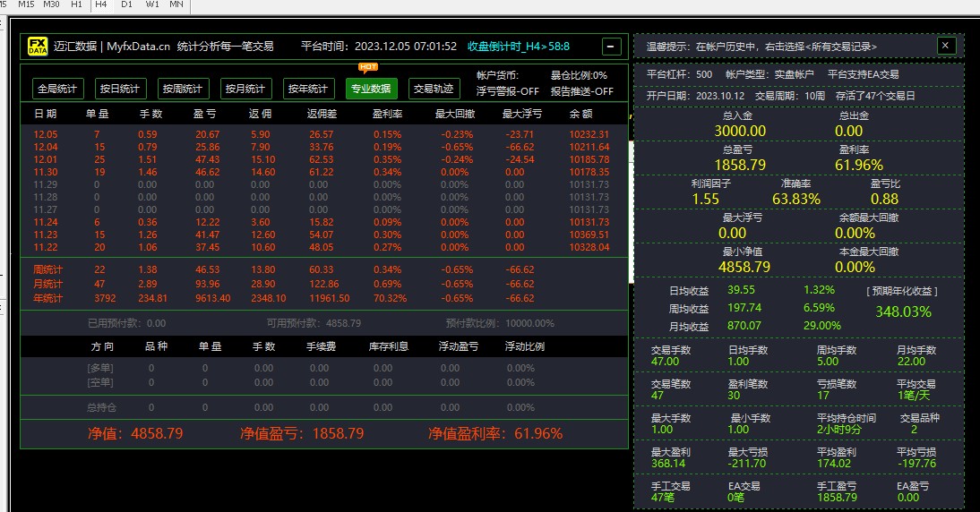Click the 净值: 4858.79 text

coord(135,433)
